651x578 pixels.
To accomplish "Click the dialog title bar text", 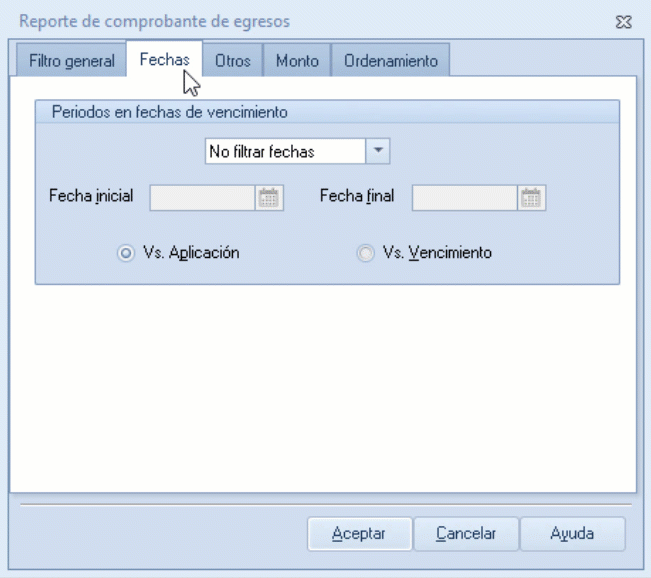I will point(155,21).
